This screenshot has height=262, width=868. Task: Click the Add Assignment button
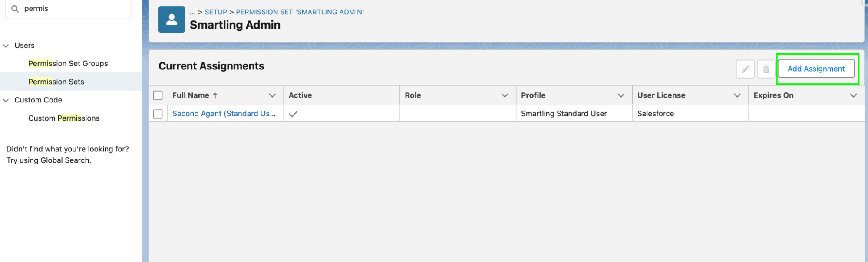click(x=816, y=69)
